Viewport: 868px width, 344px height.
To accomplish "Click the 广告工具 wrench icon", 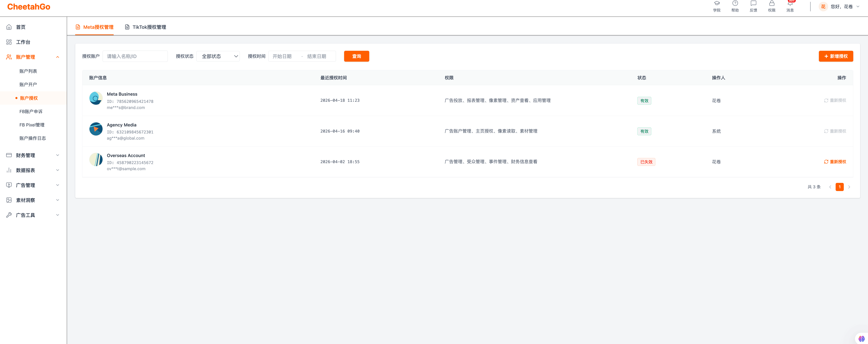I will (9, 215).
